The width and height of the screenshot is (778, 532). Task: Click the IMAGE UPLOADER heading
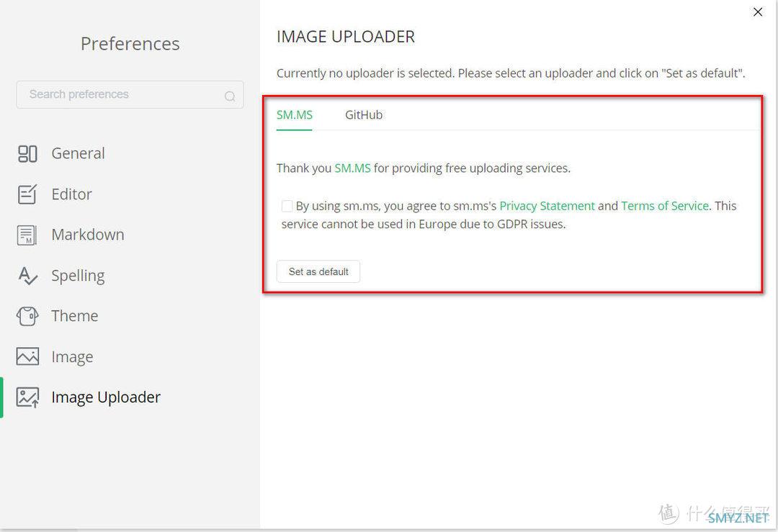click(x=345, y=37)
